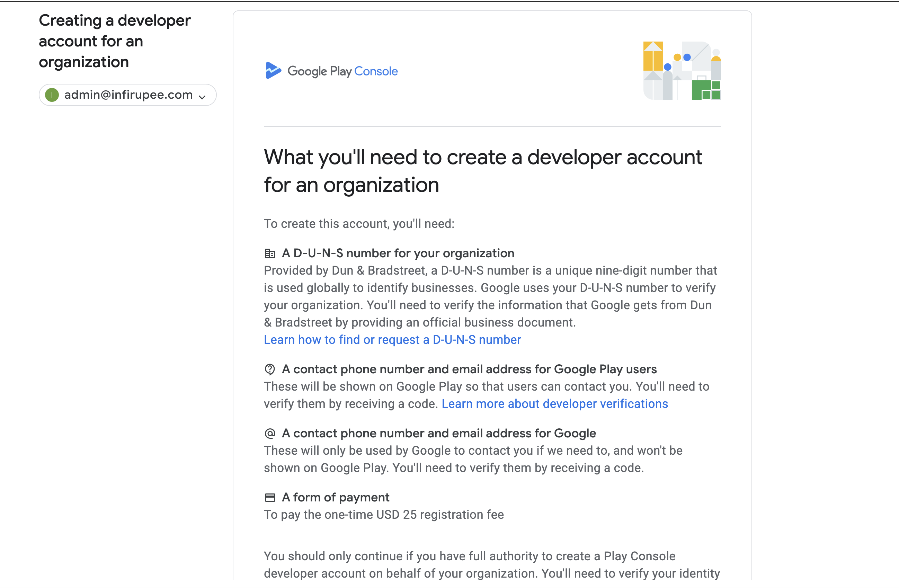
Task: Click the building icon beside D-U-N-S heading
Action: [x=270, y=253]
